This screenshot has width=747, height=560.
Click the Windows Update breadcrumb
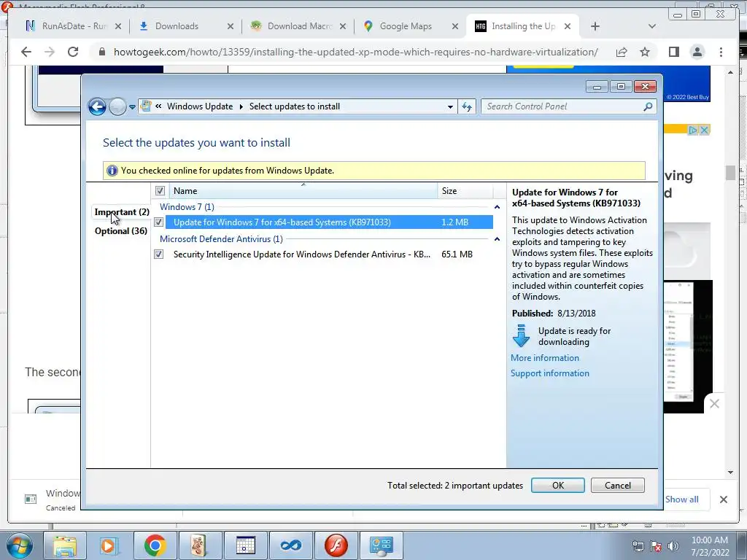point(200,106)
